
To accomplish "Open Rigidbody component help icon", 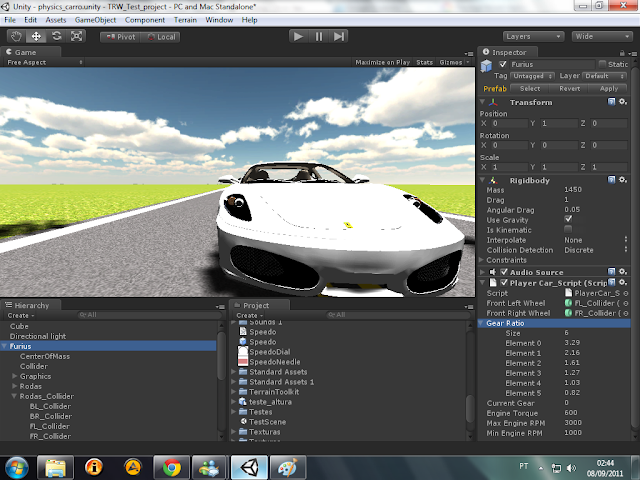I will 611,180.
